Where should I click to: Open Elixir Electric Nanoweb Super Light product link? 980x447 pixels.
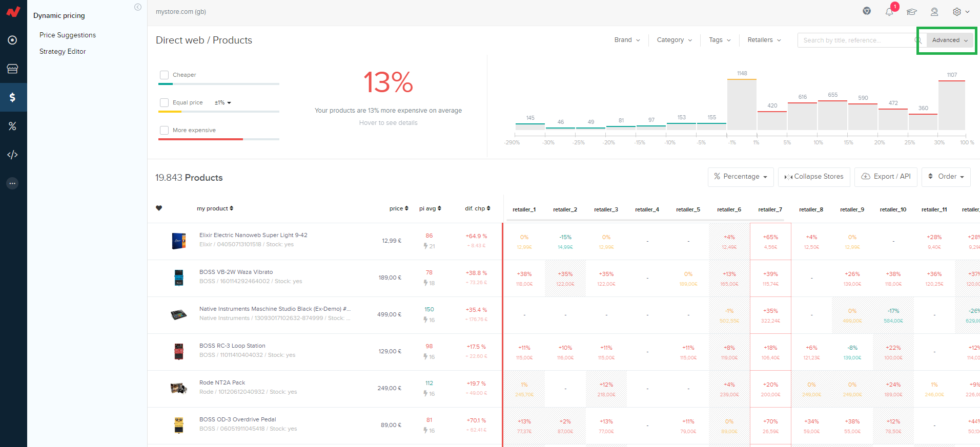point(253,235)
